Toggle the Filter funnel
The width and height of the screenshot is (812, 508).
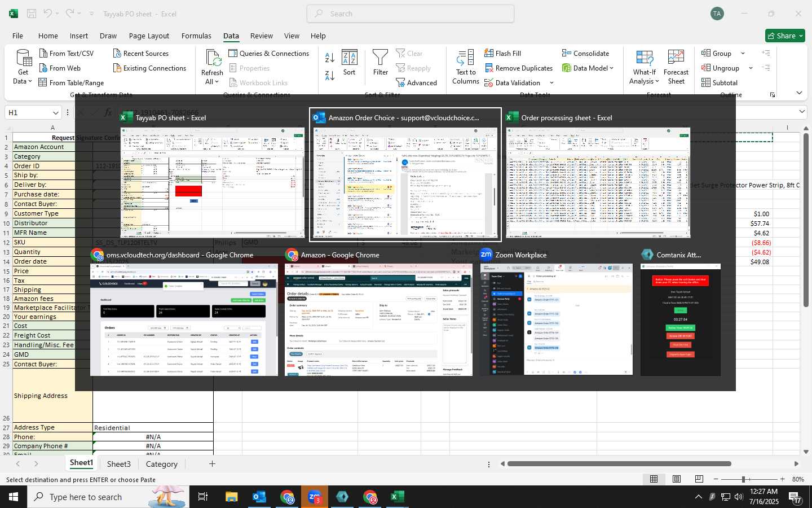[x=381, y=62]
